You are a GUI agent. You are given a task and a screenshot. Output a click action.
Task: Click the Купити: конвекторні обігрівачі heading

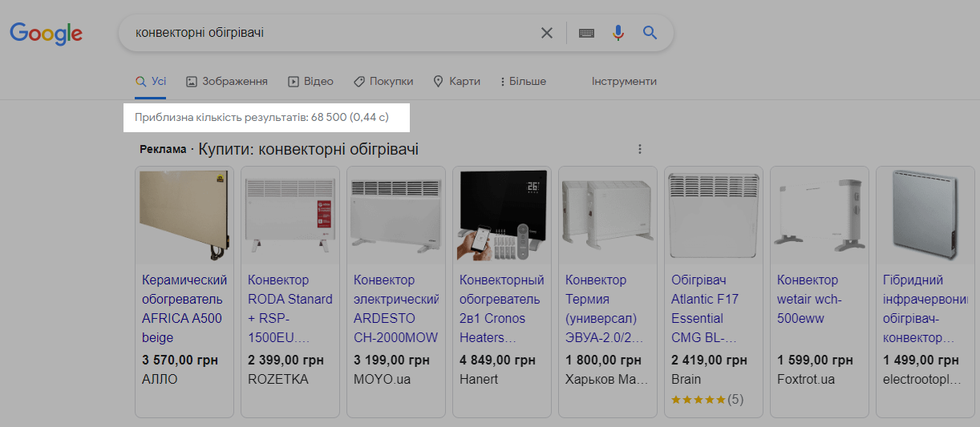coord(309,149)
